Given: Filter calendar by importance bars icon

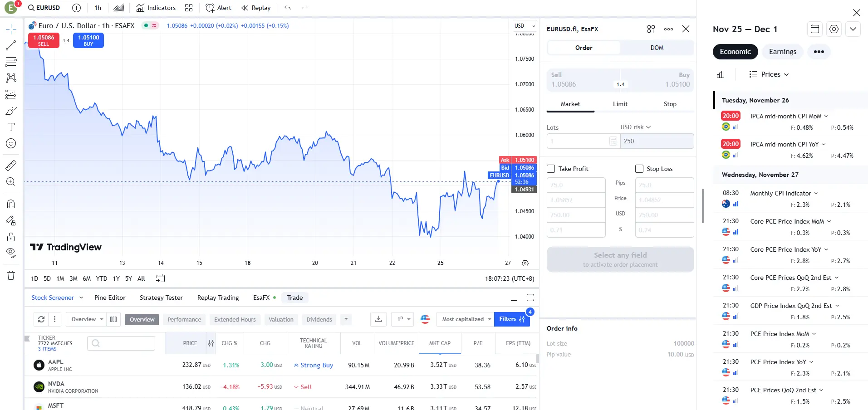Looking at the screenshot, I should [721, 74].
